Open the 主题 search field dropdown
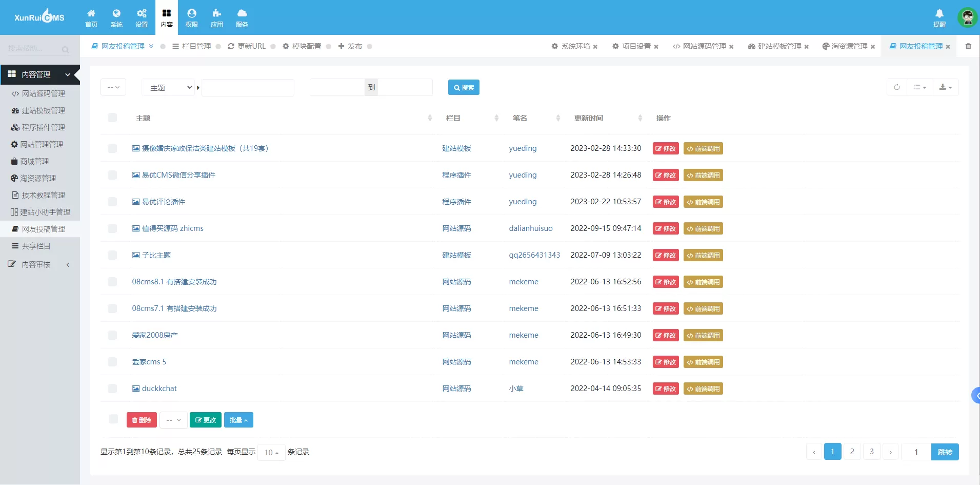The width and height of the screenshot is (980, 485). [170, 88]
